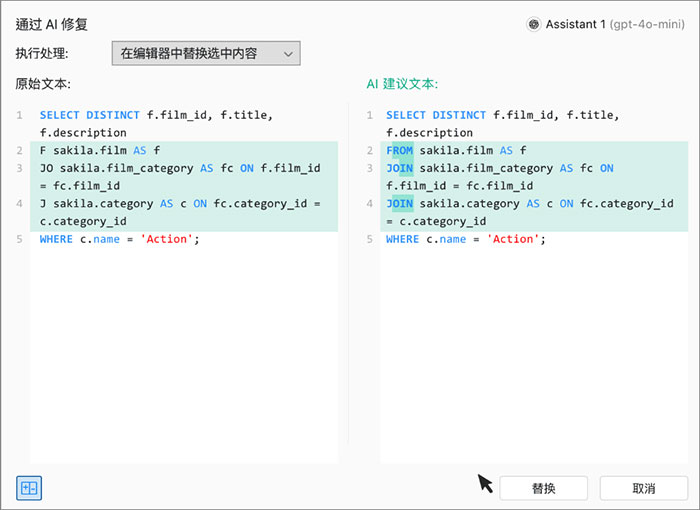
Task: Click 'JOIN sakila.category' line in AI suggestion
Action: coord(530,204)
